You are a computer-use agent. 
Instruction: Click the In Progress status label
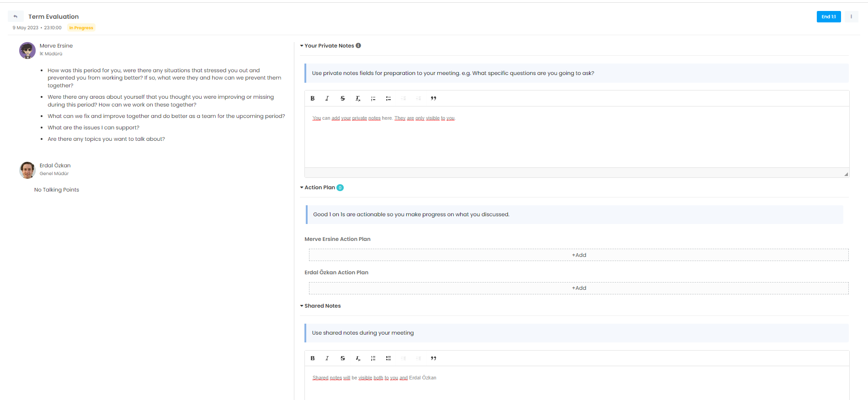81,28
